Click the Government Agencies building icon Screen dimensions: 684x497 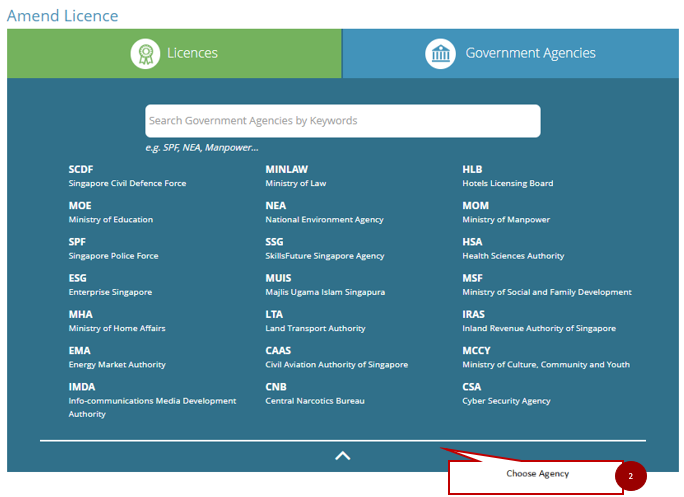440,54
